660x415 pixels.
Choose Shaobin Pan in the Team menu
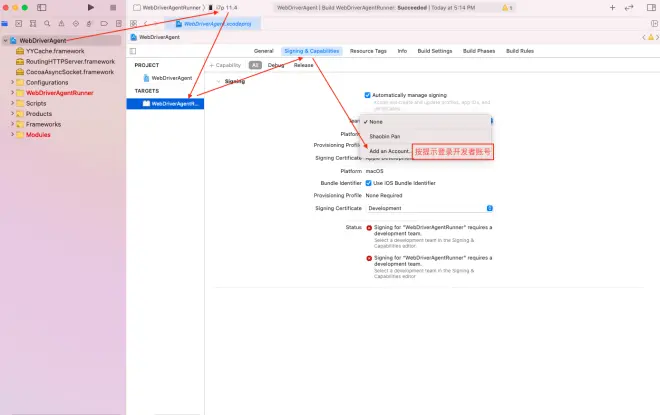point(425,136)
